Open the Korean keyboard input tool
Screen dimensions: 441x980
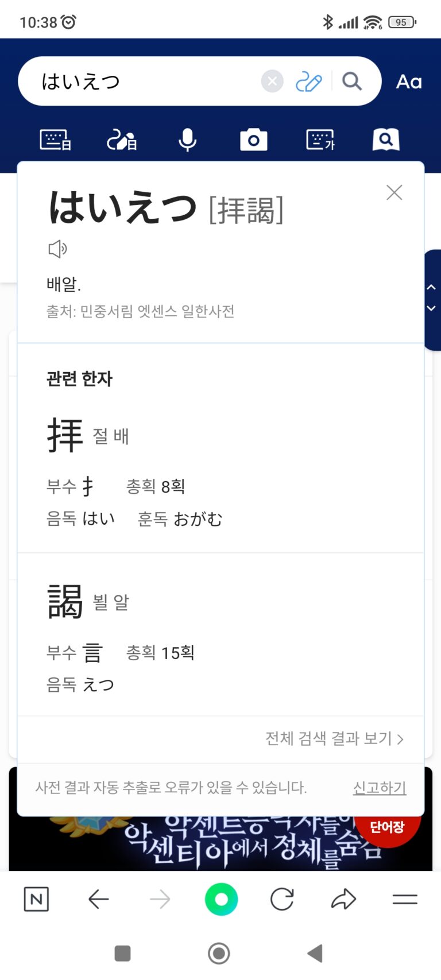(x=320, y=140)
